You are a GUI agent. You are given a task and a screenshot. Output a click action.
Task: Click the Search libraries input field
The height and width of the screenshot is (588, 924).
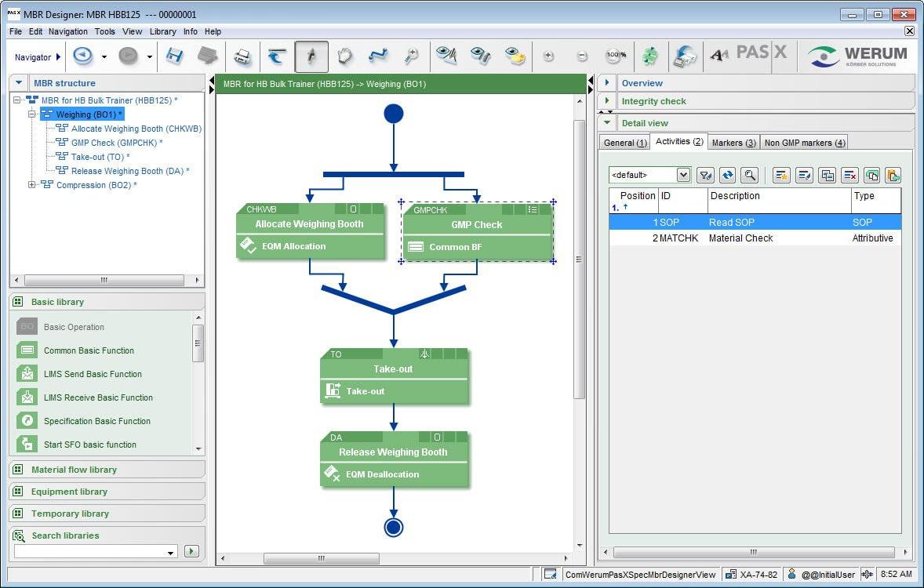coord(90,552)
